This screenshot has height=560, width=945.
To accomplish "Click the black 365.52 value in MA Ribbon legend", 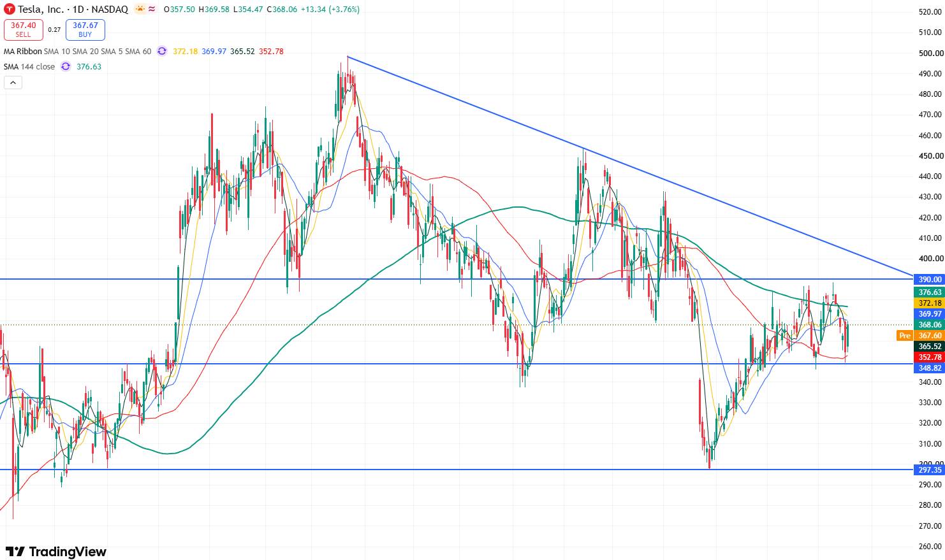I will [x=242, y=52].
